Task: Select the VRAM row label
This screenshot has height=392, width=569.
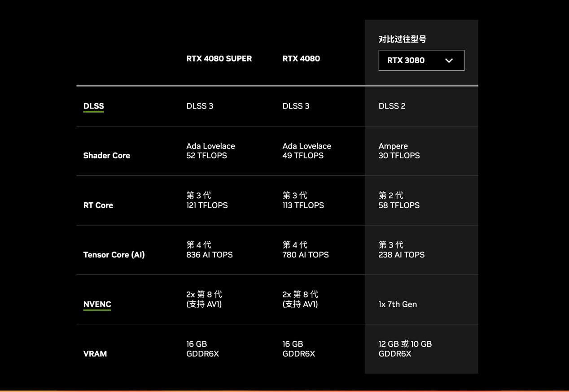Action: click(x=95, y=353)
